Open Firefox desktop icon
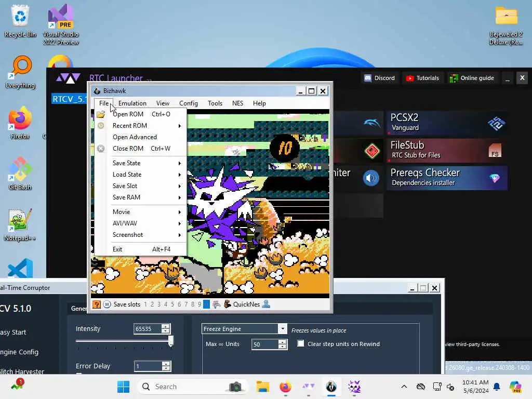The height and width of the screenshot is (399, 532). 20,123
